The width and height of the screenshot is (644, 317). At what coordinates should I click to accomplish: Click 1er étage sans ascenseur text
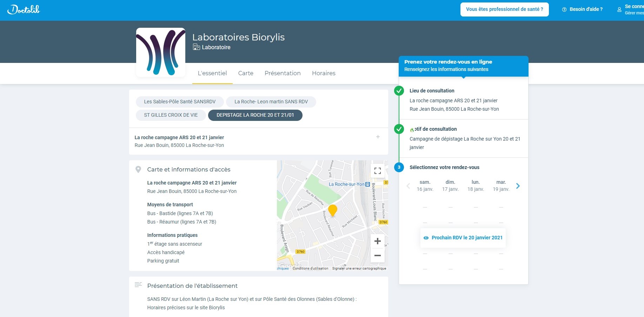coord(175,244)
